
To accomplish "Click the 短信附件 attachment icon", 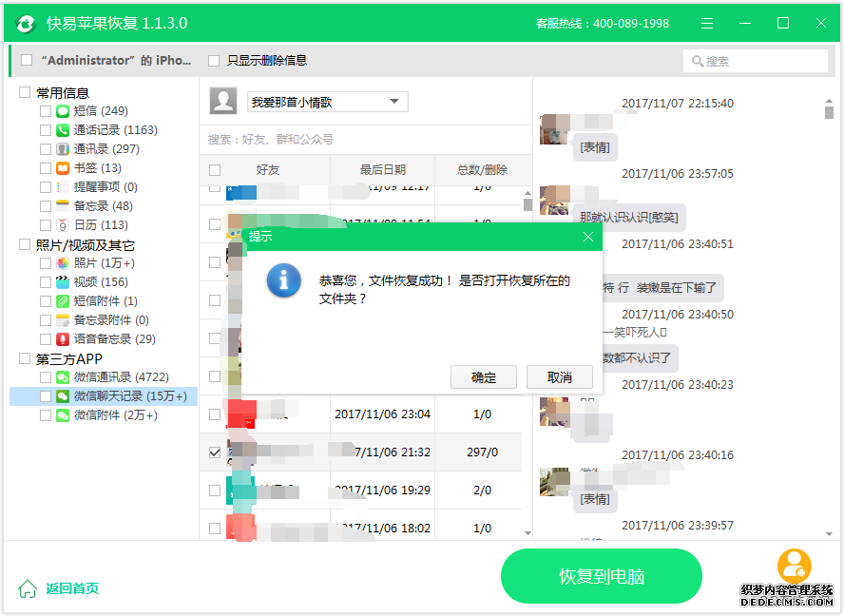I will (x=63, y=301).
